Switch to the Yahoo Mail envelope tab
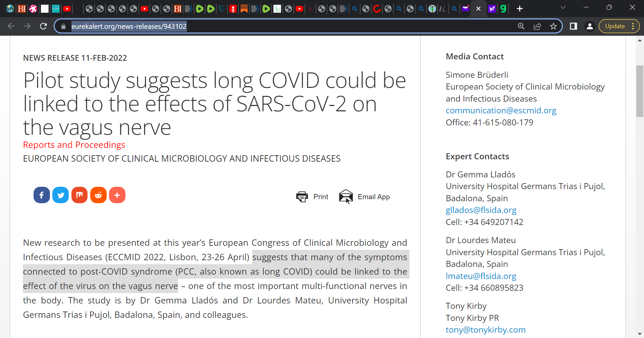This screenshot has height=338, width=644. 466,9
